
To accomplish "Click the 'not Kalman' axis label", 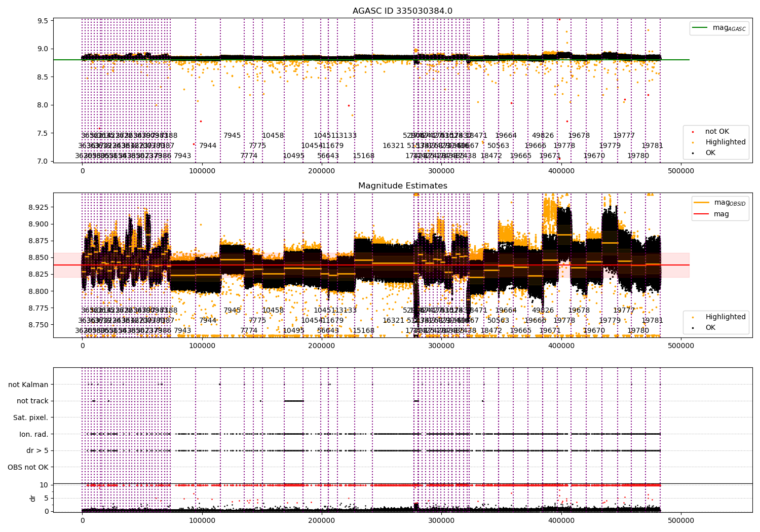I will click(28, 385).
